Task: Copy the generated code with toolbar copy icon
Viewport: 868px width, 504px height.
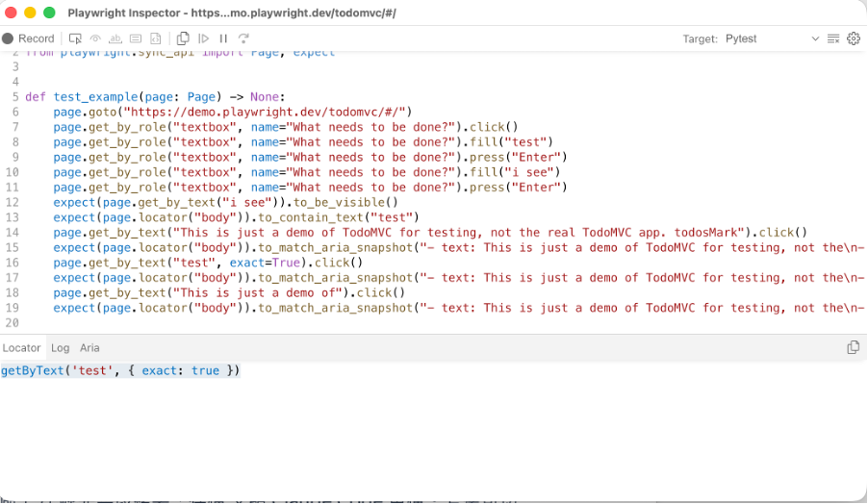Action: [x=183, y=38]
